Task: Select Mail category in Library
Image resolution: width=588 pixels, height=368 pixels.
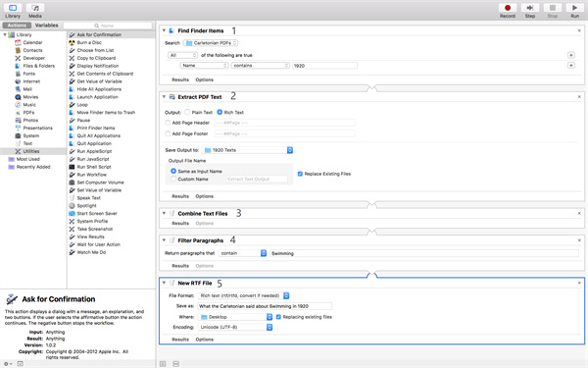Action: pos(27,89)
